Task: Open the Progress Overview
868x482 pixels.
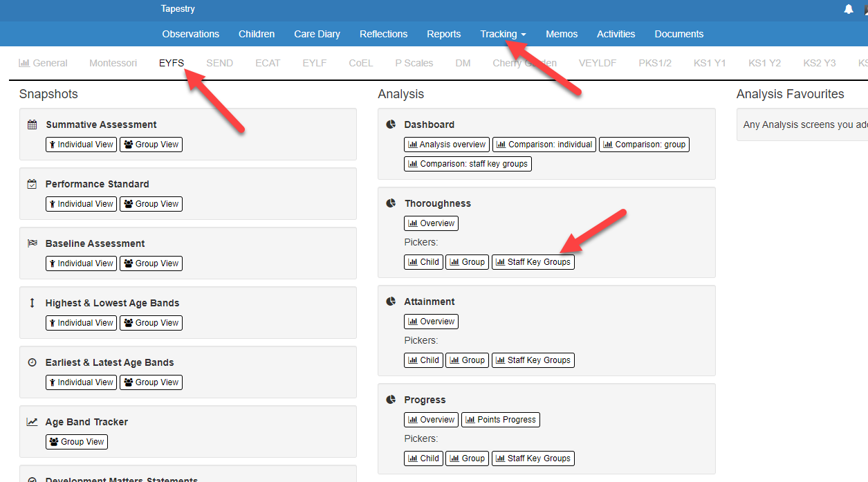Action: 431,420
